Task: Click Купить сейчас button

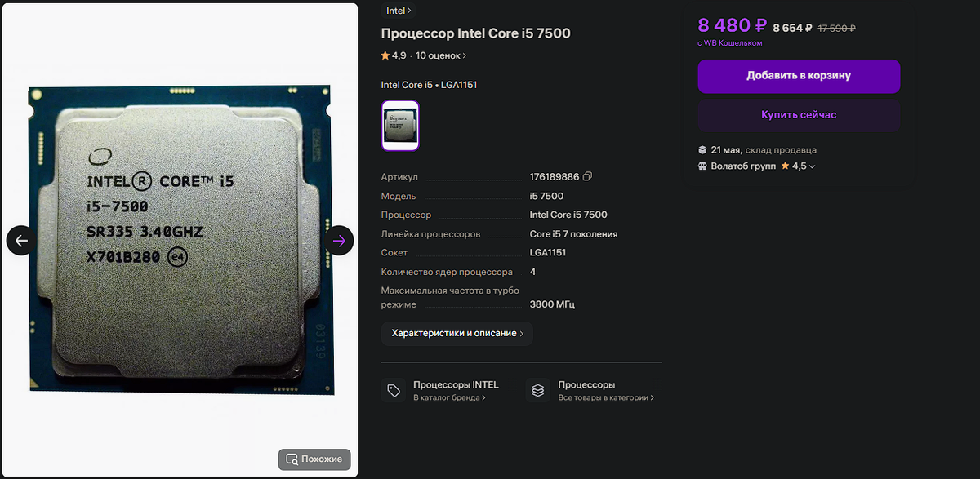Action: [x=799, y=115]
